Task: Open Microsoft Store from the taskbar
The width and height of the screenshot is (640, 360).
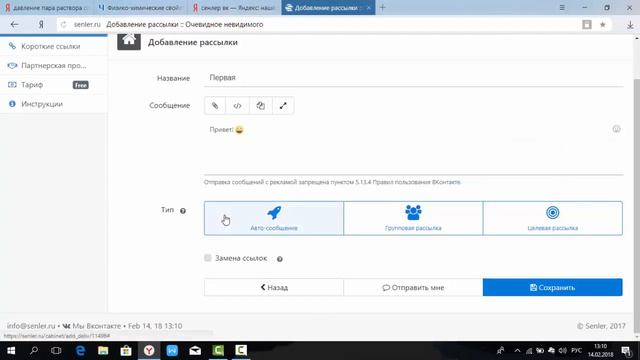Action: (126, 350)
